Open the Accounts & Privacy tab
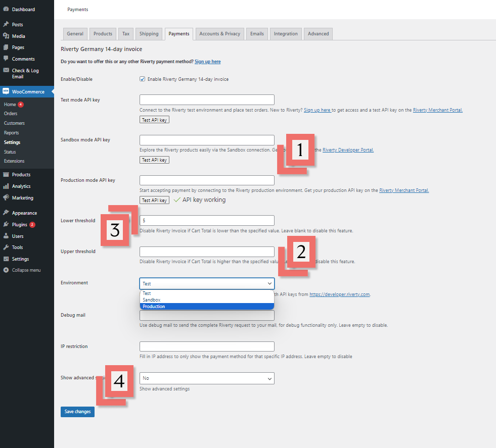The height and width of the screenshot is (448, 496). click(219, 34)
